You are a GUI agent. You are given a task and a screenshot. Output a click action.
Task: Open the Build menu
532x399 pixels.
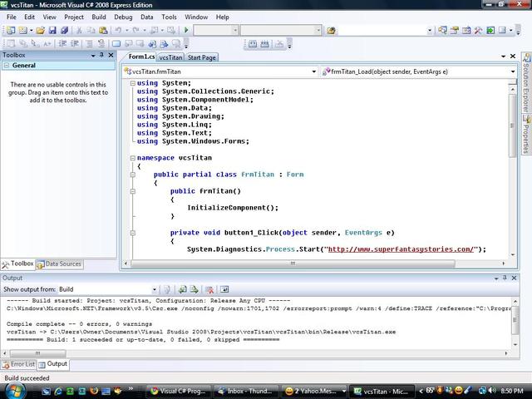click(x=99, y=17)
